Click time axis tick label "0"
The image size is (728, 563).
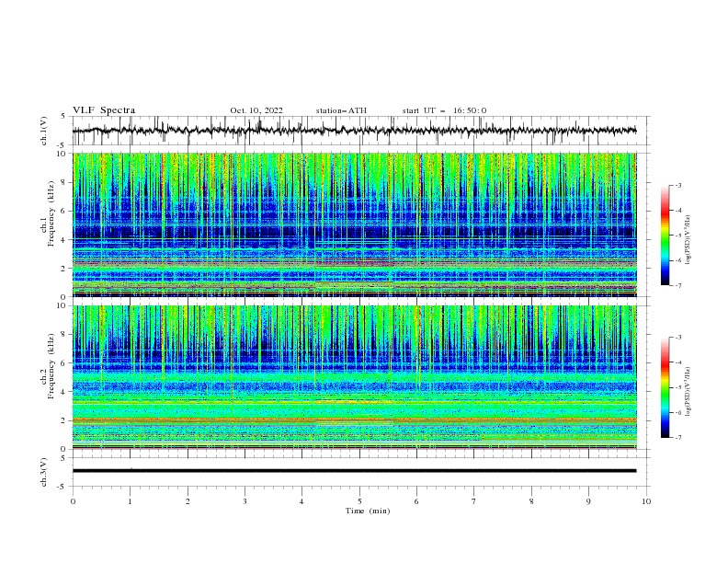(73, 501)
